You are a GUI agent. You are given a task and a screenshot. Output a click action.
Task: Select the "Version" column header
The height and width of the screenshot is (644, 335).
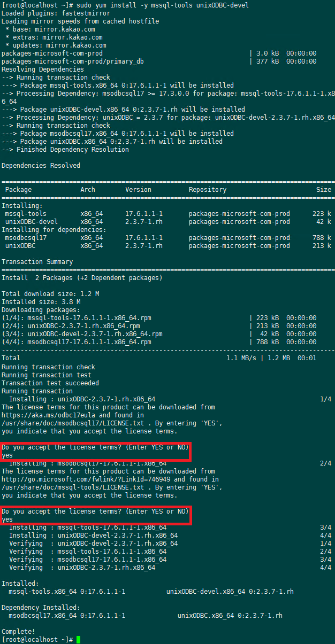coord(138,190)
